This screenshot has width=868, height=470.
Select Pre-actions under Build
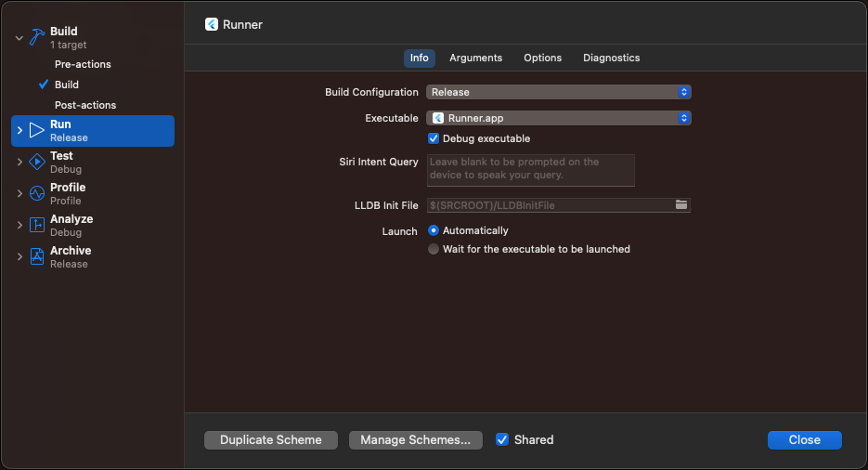click(83, 64)
